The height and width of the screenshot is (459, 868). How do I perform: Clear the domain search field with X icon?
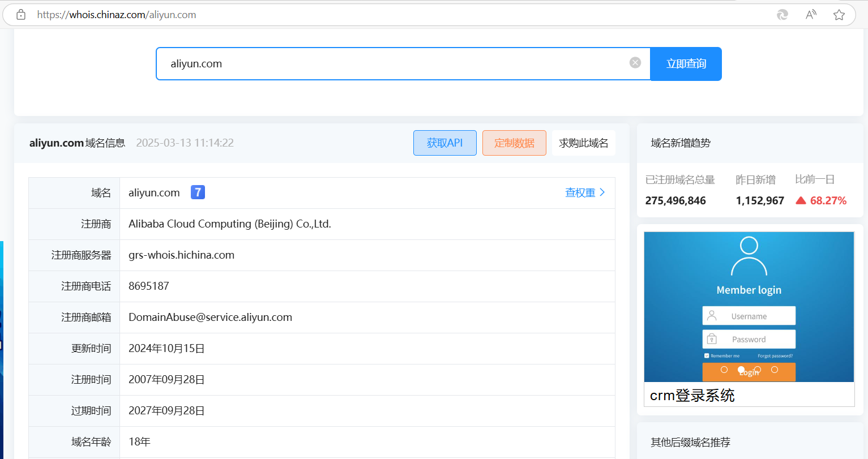635,63
